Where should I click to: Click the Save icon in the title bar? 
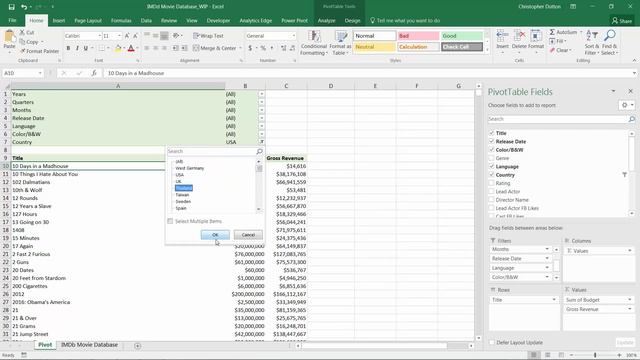pyautogui.click(x=11, y=7)
